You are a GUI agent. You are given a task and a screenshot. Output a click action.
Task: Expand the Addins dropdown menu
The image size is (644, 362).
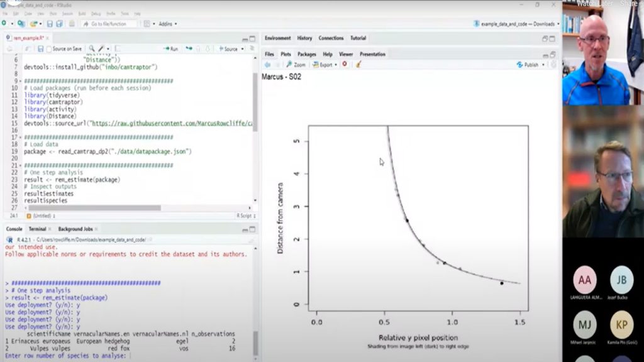point(167,24)
